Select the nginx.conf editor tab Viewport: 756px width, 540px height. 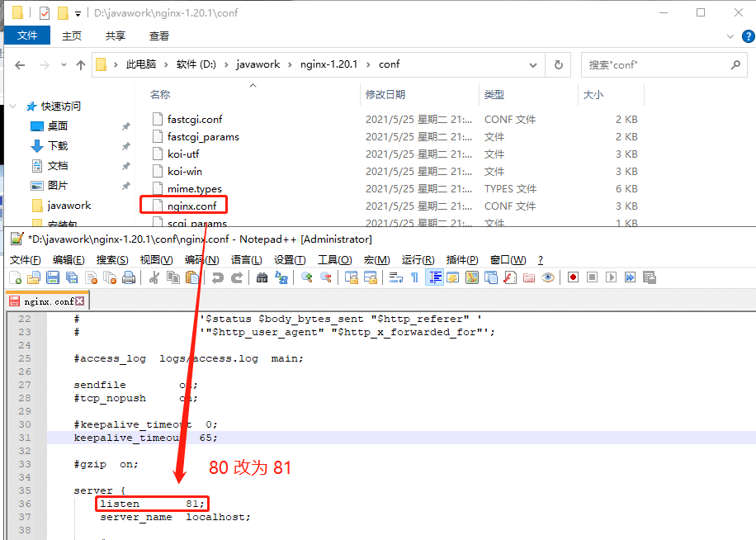47,301
